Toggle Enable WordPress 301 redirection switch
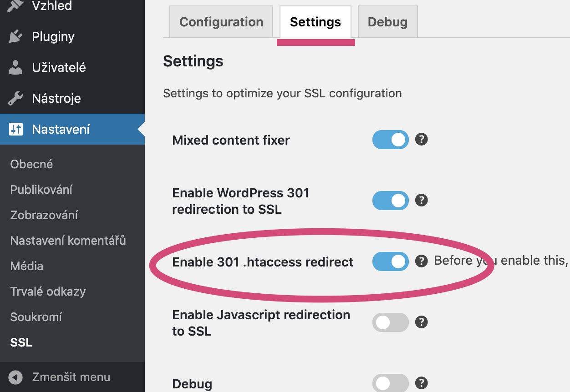Image resolution: width=570 pixels, height=392 pixels. click(x=390, y=201)
